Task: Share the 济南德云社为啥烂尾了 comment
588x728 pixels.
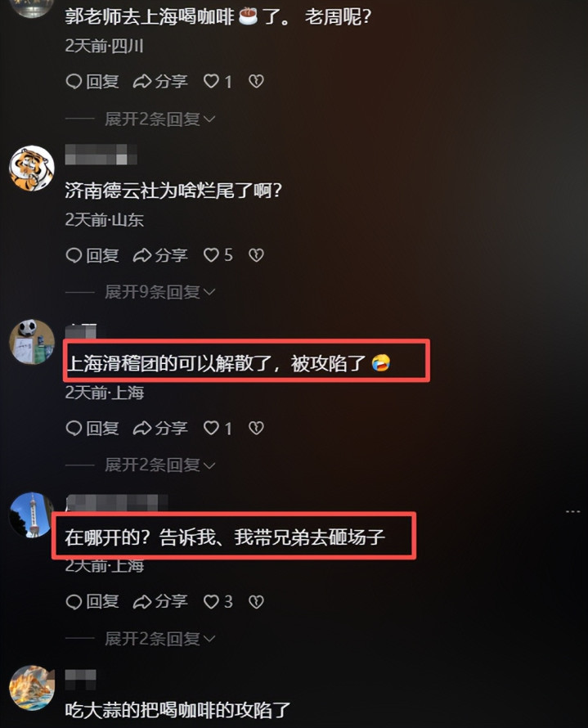Action: tap(160, 255)
